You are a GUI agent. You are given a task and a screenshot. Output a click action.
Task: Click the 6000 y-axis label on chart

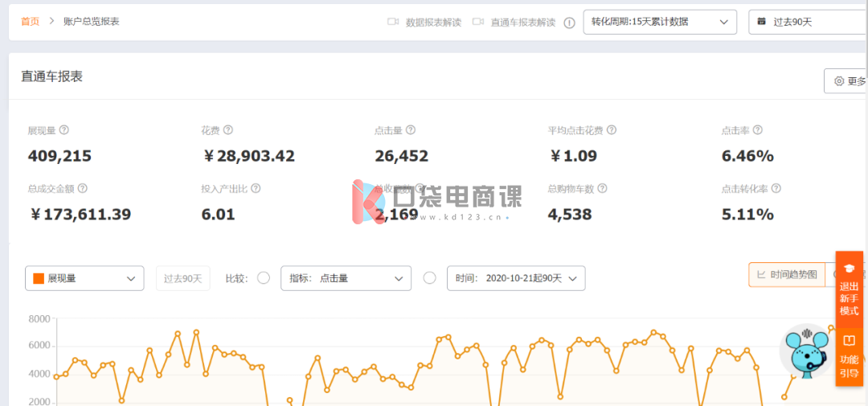[39, 347]
